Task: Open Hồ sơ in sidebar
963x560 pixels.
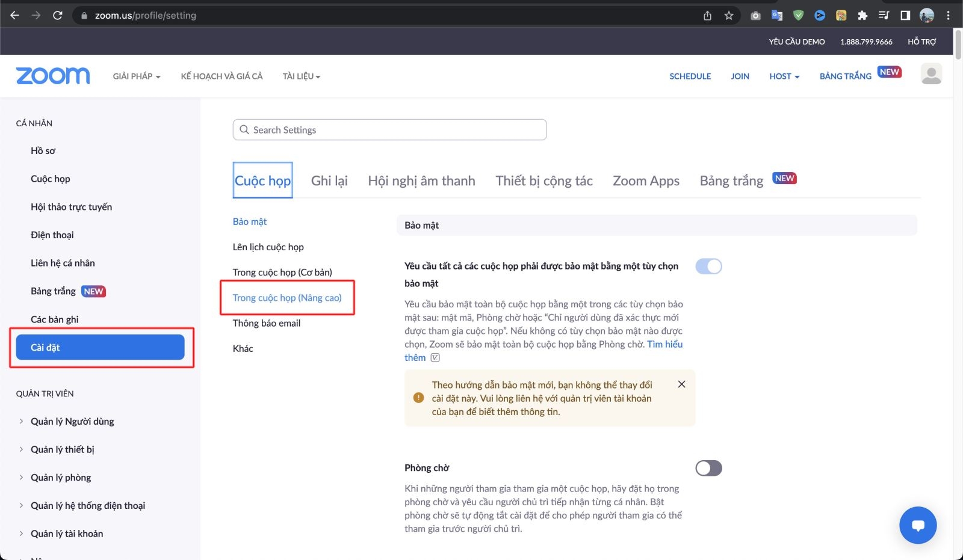Action: tap(43, 151)
